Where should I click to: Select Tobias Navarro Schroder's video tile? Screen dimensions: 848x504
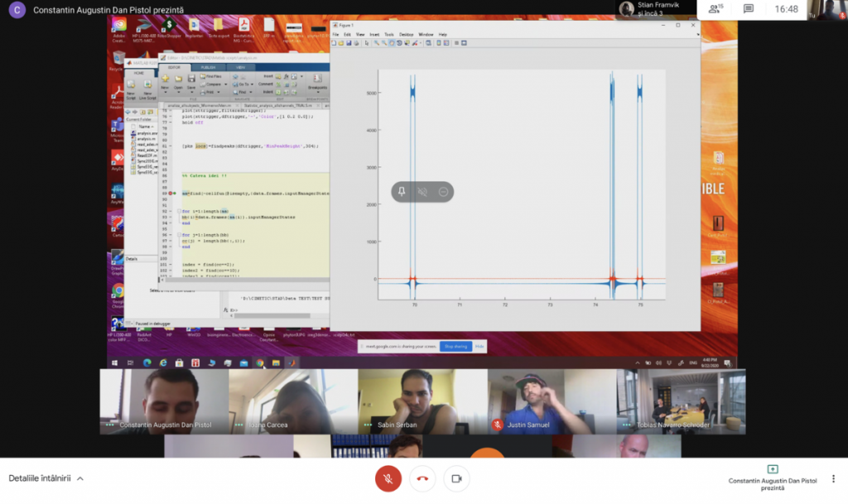(x=681, y=401)
